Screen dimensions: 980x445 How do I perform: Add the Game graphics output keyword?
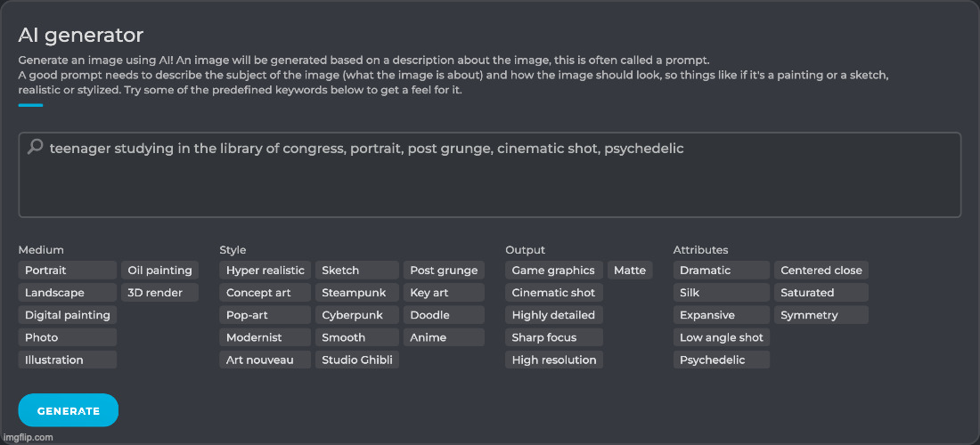(553, 271)
